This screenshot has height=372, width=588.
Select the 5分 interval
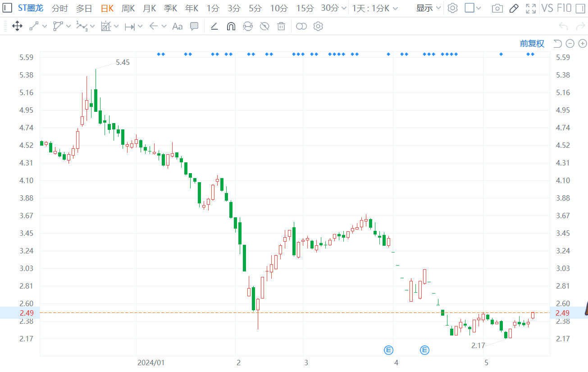[255, 8]
